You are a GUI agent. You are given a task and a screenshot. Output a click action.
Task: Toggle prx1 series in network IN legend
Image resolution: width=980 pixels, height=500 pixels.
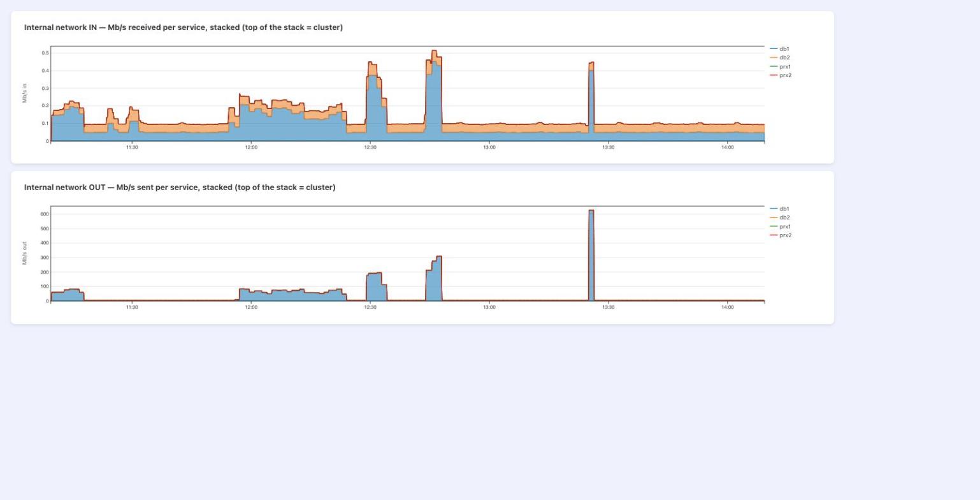pos(781,66)
